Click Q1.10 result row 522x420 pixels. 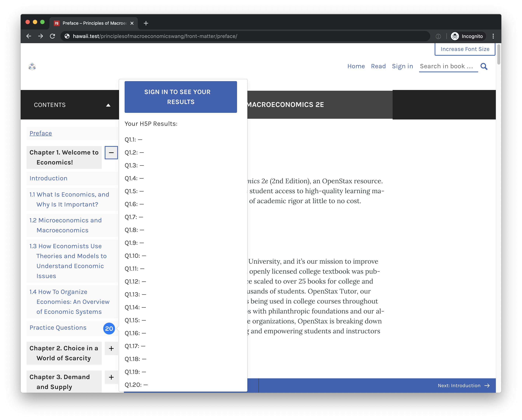point(135,256)
